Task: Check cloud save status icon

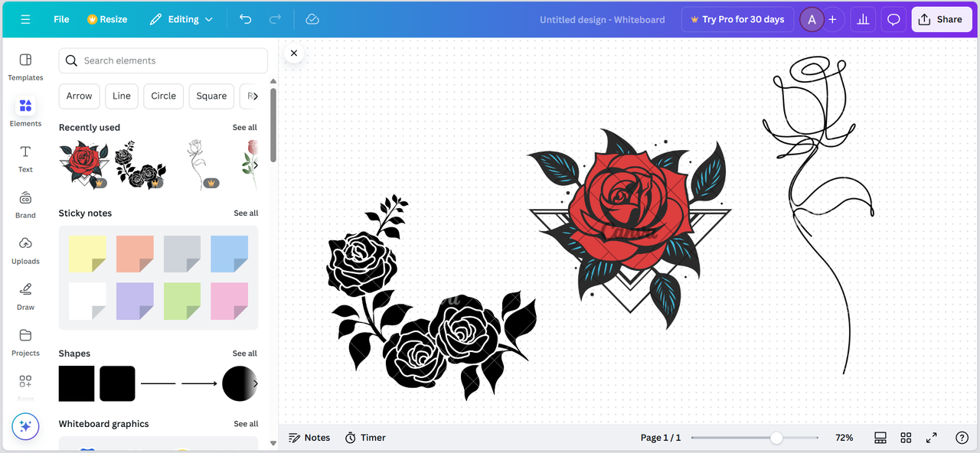Action: point(312,19)
